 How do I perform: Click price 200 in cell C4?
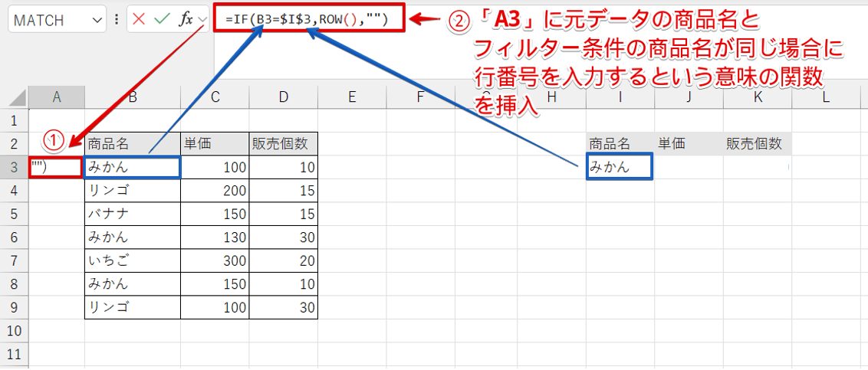pyautogui.click(x=215, y=190)
